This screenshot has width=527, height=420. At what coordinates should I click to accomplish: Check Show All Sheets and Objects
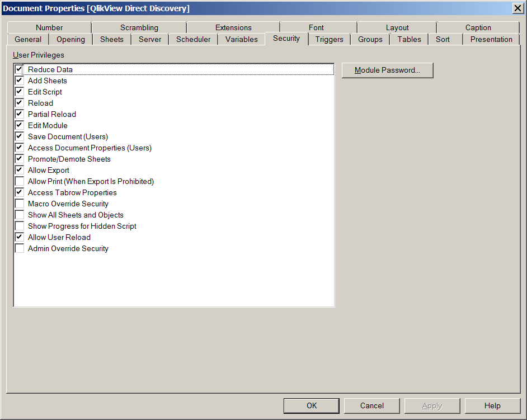coord(19,215)
